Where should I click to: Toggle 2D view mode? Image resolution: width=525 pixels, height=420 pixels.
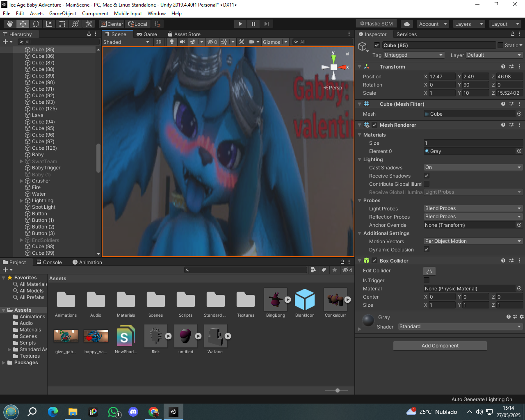pos(159,42)
